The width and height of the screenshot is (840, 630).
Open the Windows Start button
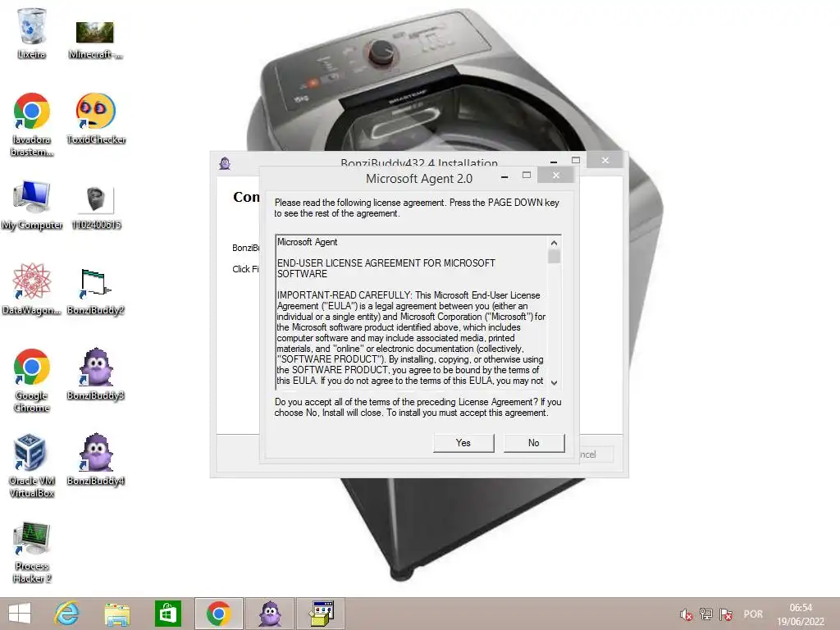tap(20, 614)
